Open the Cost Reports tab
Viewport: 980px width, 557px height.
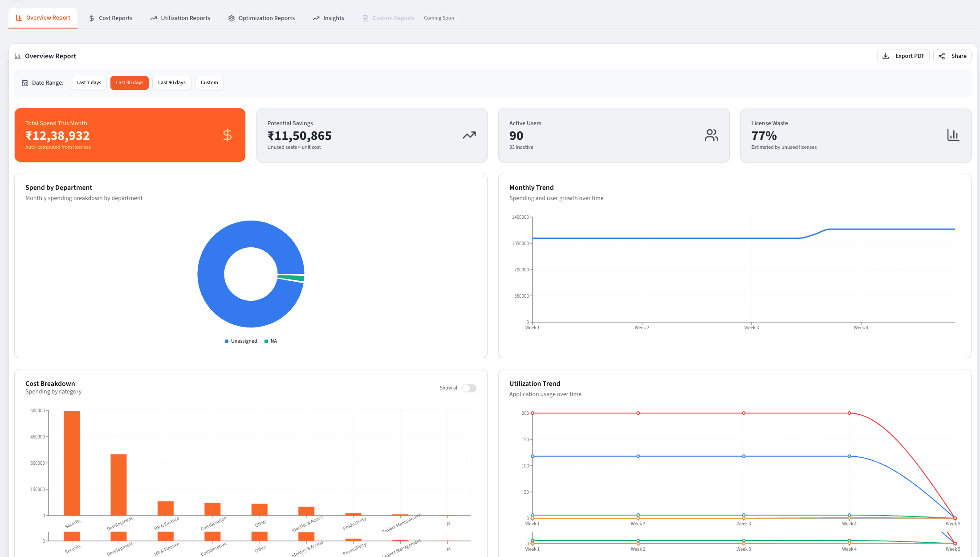tap(110, 18)
